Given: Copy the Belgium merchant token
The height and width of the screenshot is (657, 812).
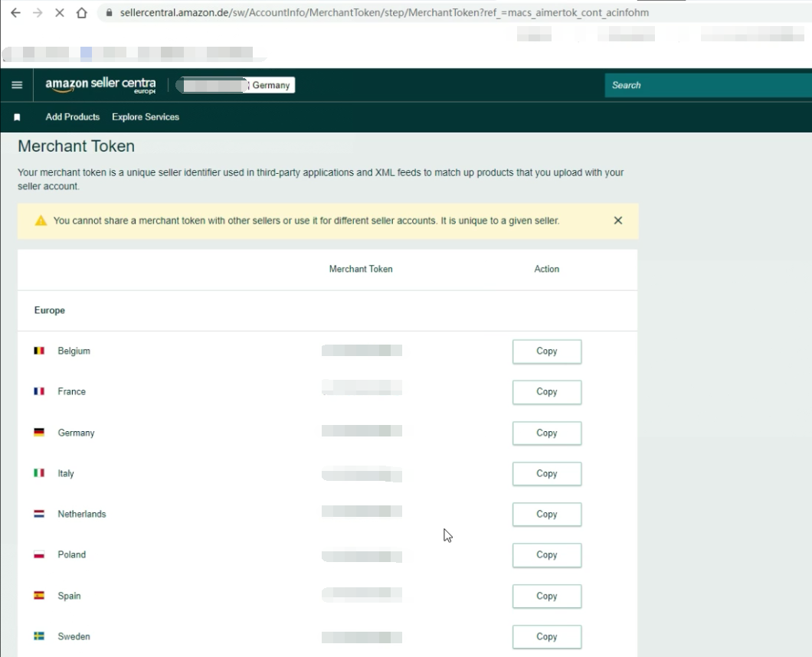Looking at the screenshot, I should pos(547,351).
